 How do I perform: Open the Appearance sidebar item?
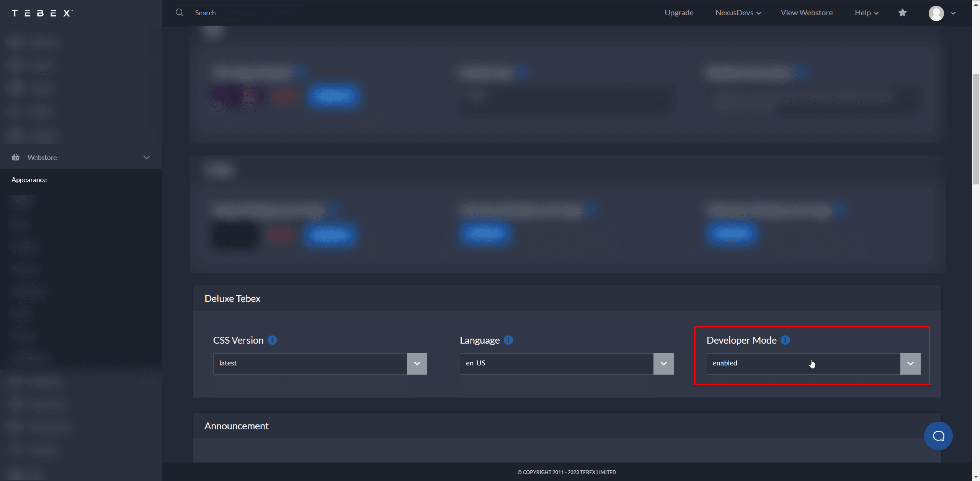(29, 180)
